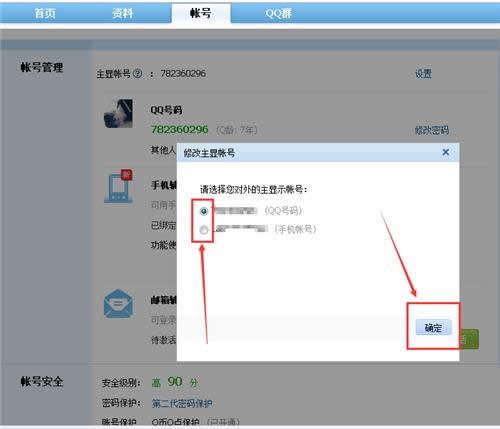Click the 修改密码 link
Image resolution: width=500 pixels, height=429 pixels.
pos(432,130)
